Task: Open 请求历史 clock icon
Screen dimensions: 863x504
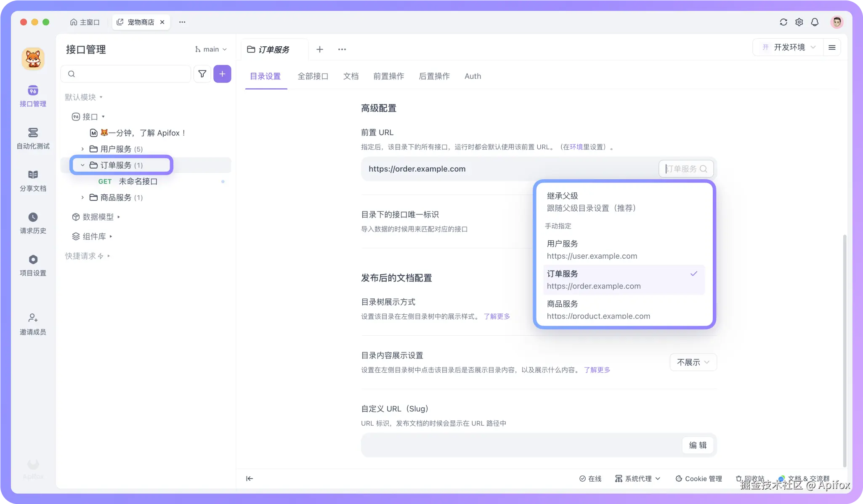Action: tap(33, 218)
